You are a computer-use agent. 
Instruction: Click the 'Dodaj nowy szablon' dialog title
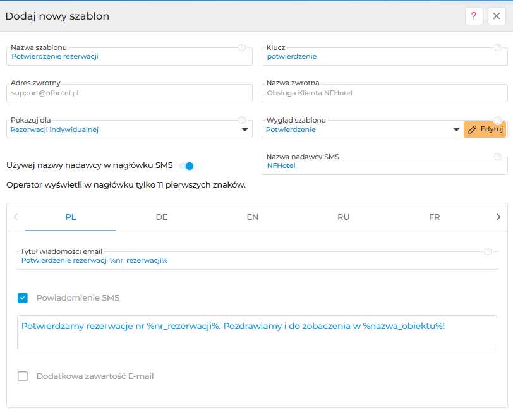coord(57,16)
